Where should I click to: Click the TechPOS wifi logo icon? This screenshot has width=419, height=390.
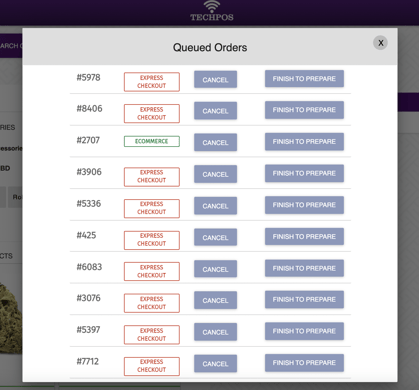(x=212, y=7)
